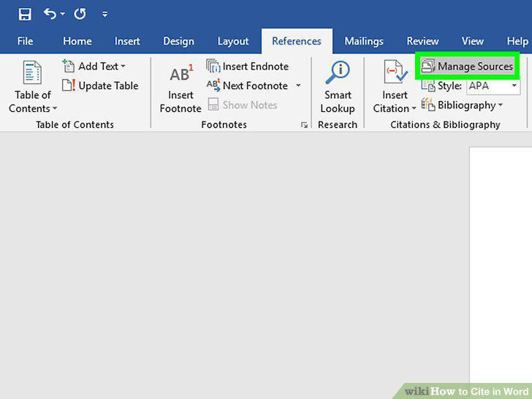532x399 pixels.
Task: Open the Help tab
Action: (517, 41)
